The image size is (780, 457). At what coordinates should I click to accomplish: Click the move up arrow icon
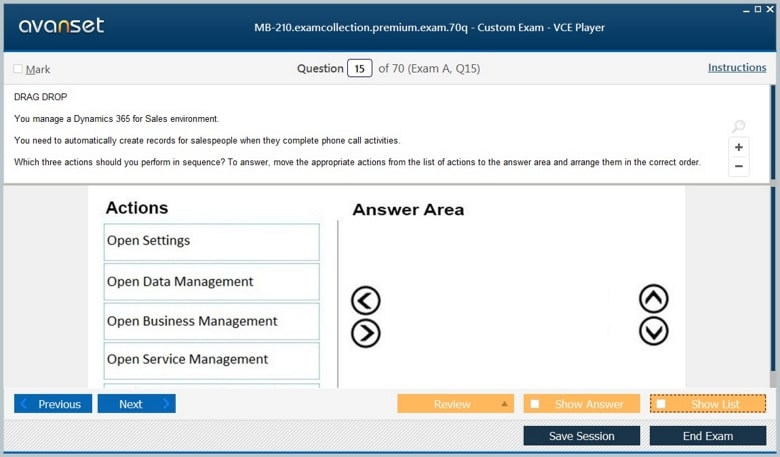pyautogui.click(x=653, y=298)
